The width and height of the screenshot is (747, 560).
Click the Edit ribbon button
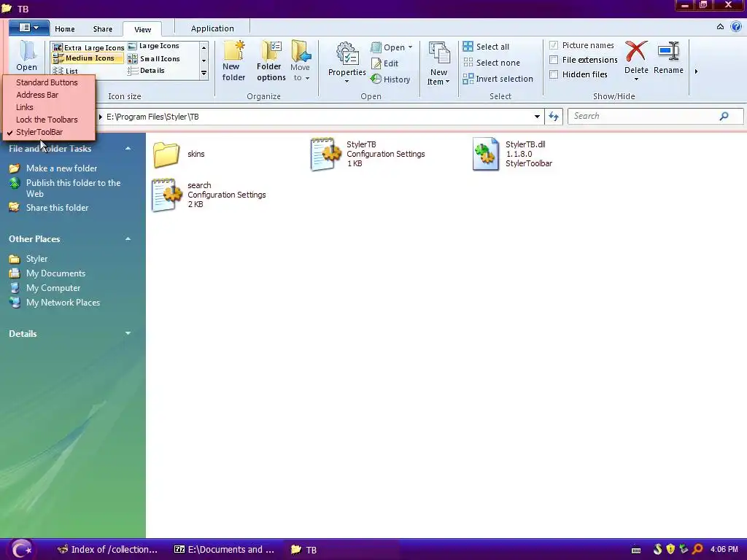pos(385,63)
